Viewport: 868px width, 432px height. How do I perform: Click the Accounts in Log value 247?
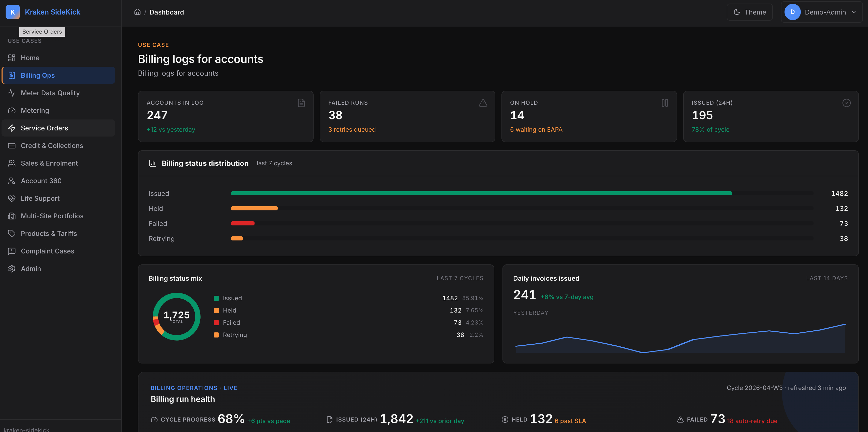[x=157, y=115]
